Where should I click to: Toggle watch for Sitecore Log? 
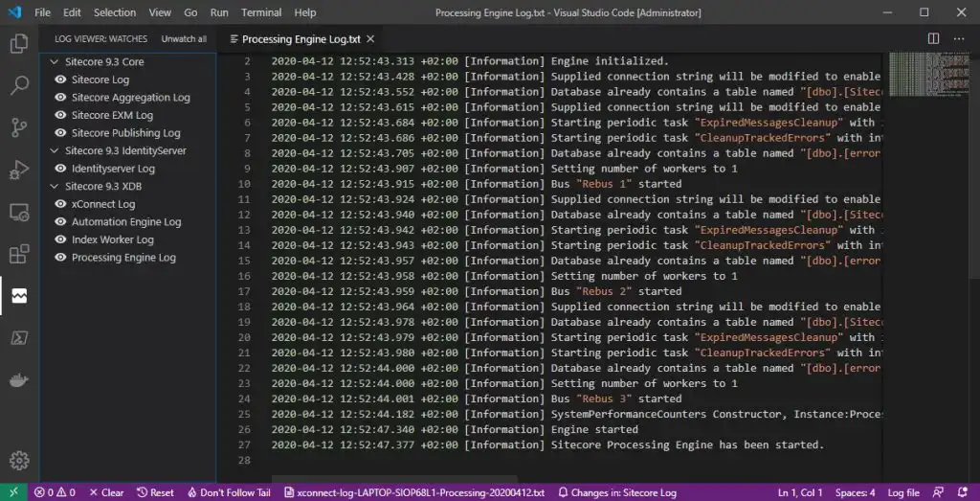click(x=60, y=80)
